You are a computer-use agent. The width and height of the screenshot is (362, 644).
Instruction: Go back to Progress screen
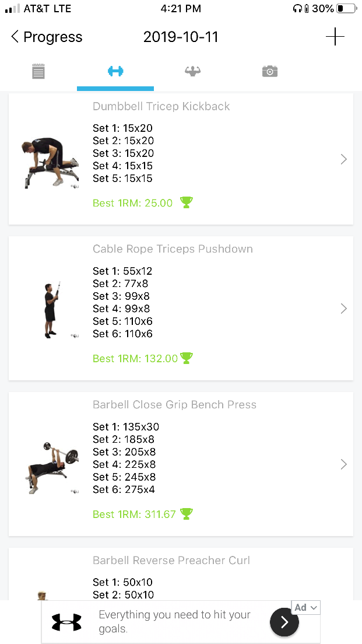[x=47, y=37]
